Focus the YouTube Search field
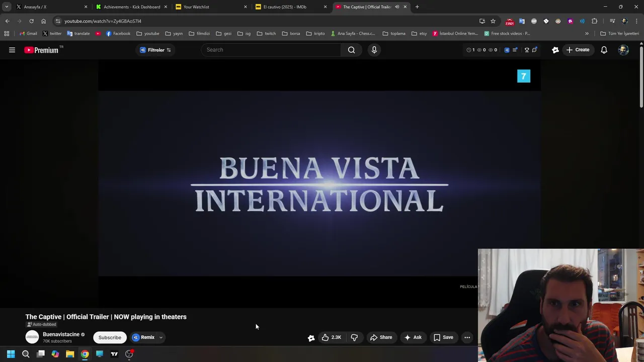Image resolution: width=644 pixels, height=362 pixels. (x=272, y=50)
